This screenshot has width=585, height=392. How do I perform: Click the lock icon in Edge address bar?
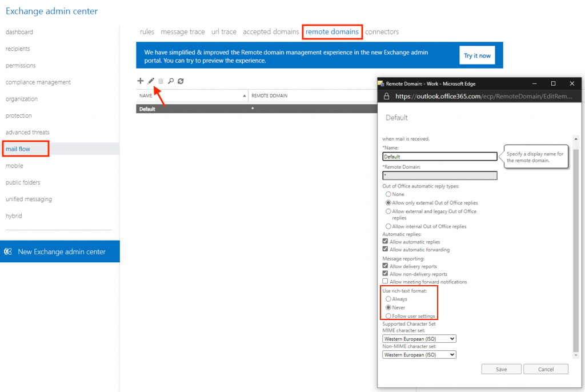(387, 97)
